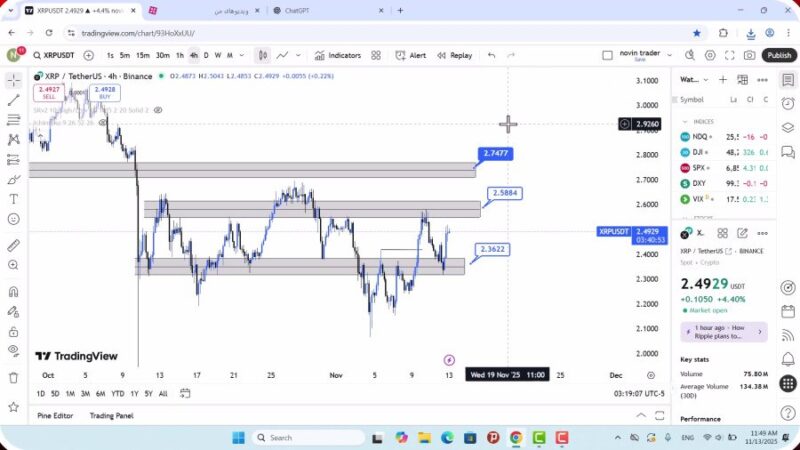
Task: Click the undo arrow in top toolbar
Action: [491, 56]
